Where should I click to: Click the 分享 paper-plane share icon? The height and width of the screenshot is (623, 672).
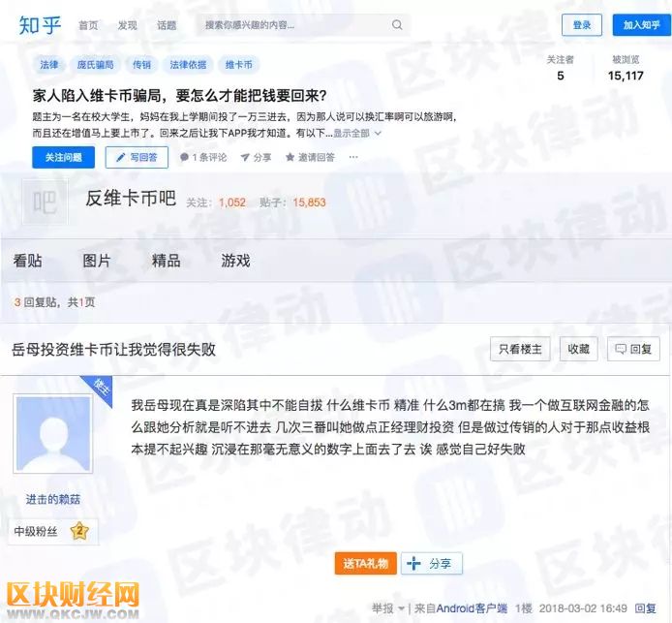pos(245,157)
